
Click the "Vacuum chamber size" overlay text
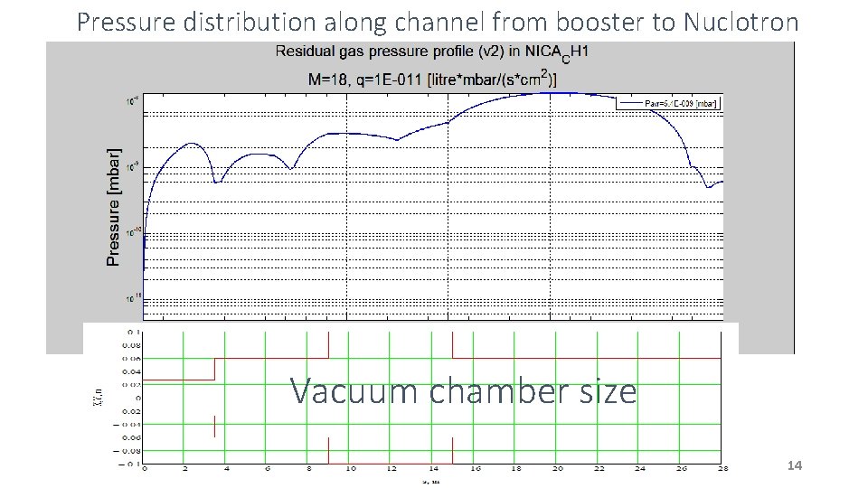click(x=463, y=390)
